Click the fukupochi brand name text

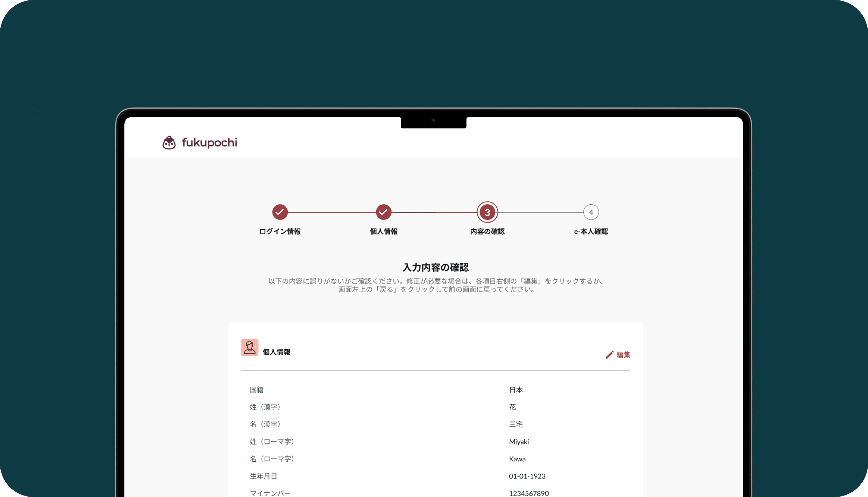pos(209,143)
